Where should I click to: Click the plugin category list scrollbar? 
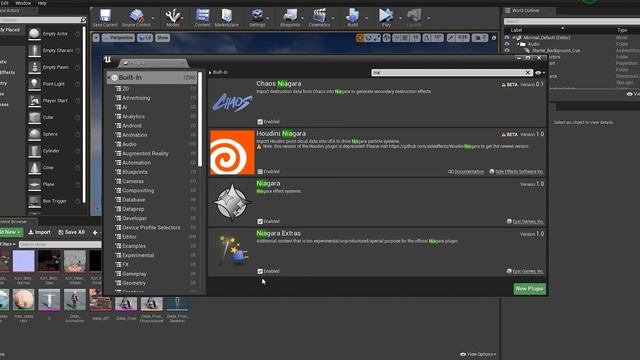[200, 119]
